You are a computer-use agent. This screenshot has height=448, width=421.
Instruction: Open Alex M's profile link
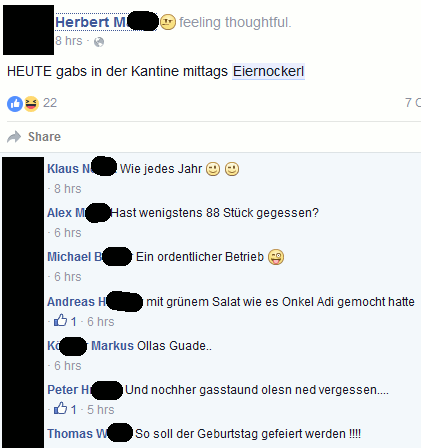[x=79, y=213]
